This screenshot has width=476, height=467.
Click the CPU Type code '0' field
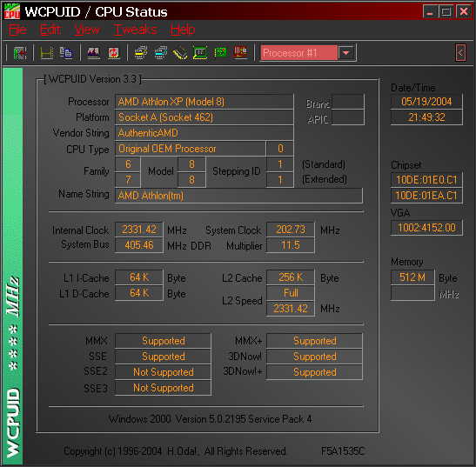tap(280, 149)
